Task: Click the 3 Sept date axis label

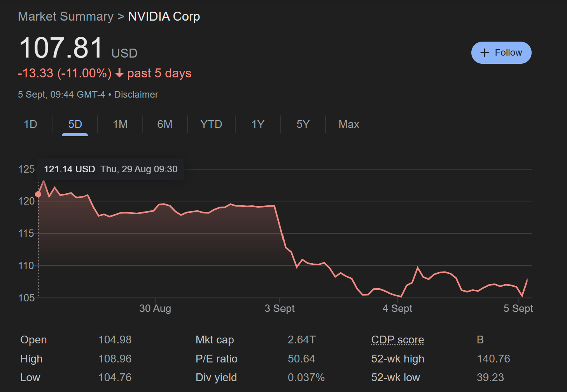Action: click(x=280, y=308)
